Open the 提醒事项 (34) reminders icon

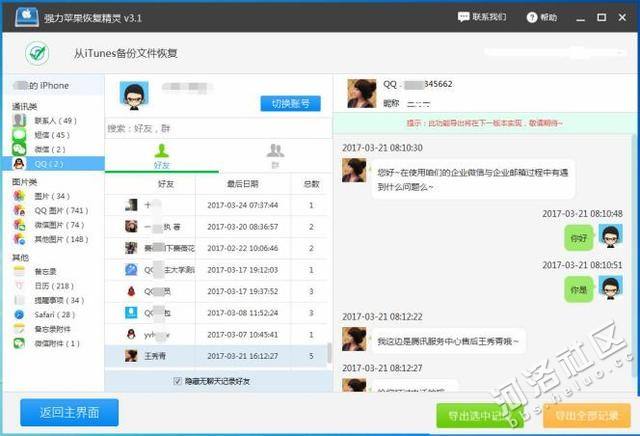[19, 300]
